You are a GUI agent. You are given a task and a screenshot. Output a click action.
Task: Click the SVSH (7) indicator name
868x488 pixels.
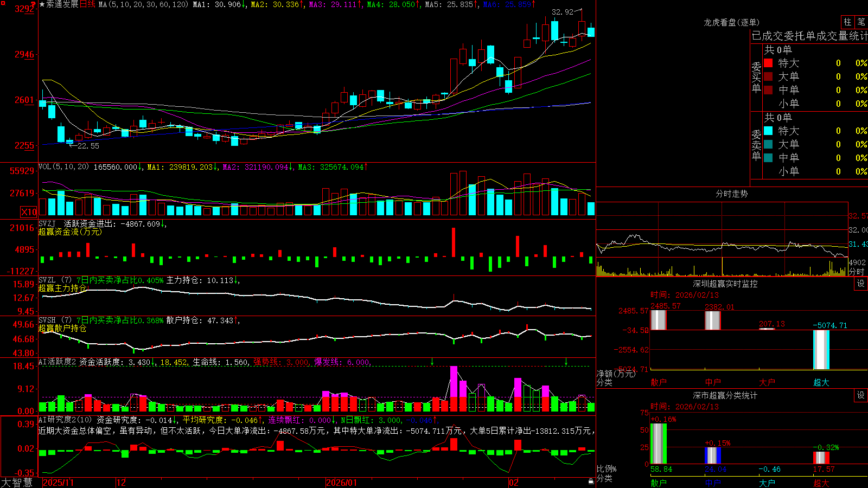[x=55, y=320]
